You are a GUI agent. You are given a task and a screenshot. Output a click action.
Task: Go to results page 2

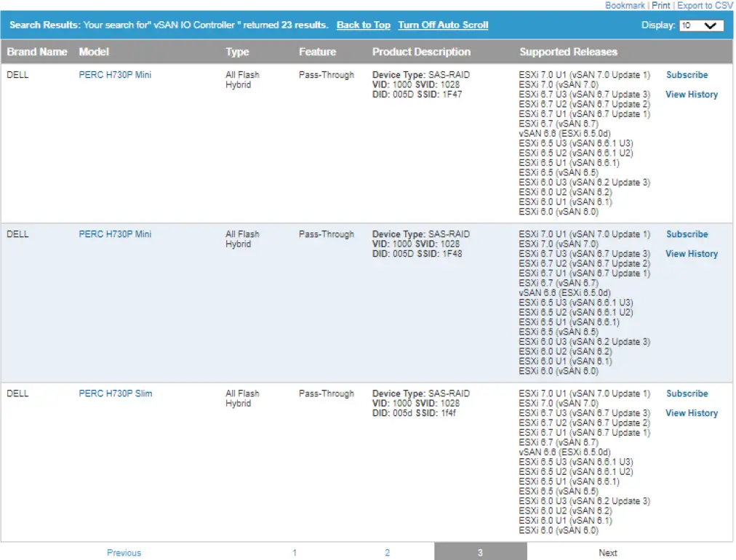pos(387,553)
